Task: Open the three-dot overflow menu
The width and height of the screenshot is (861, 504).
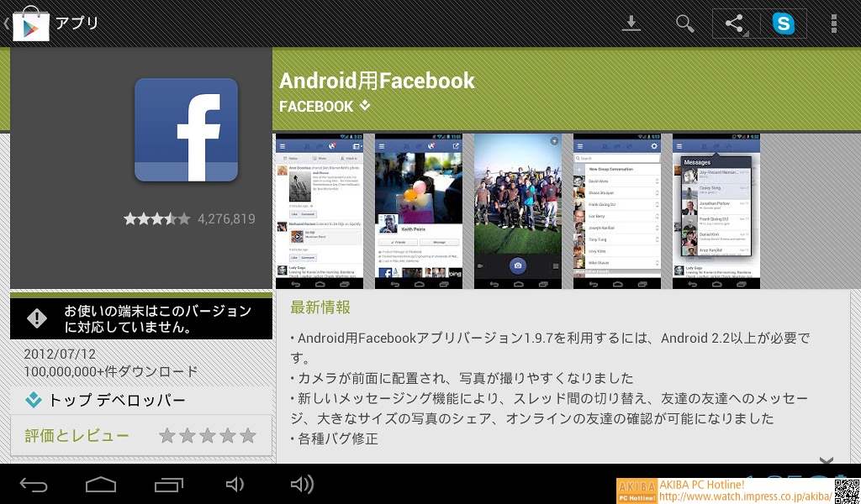Action: pyautogui.click(x=833, y=24)
